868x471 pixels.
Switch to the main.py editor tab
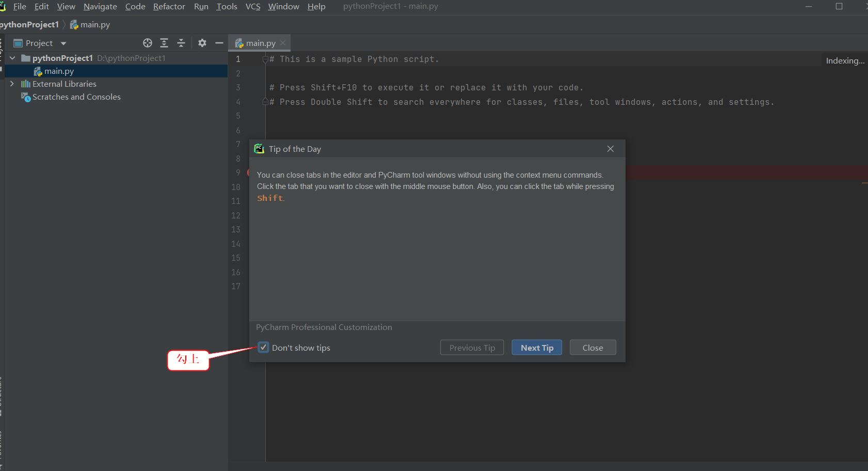coord(260,43)
